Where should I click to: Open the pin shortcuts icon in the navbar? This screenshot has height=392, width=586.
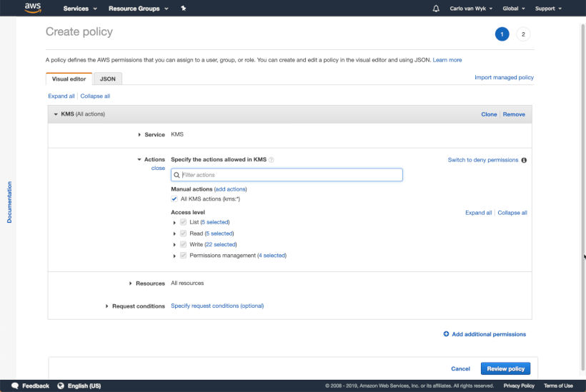(184, 9)
